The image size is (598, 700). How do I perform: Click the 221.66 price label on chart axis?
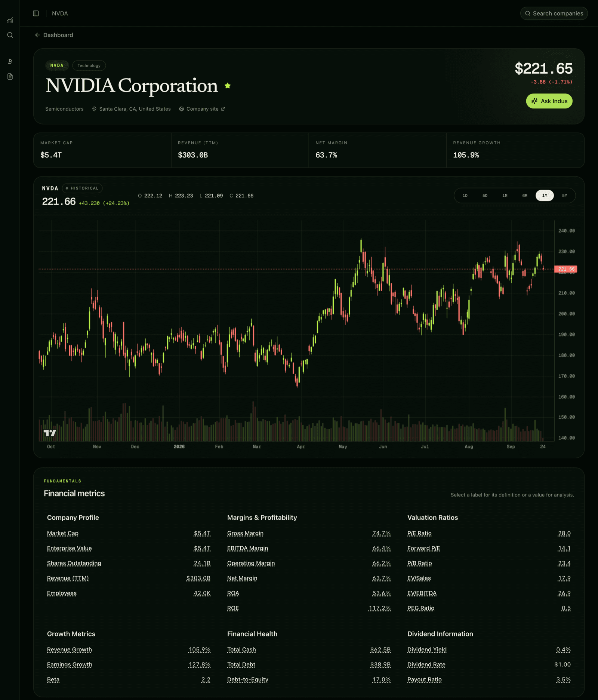click(x=566, y=269)
